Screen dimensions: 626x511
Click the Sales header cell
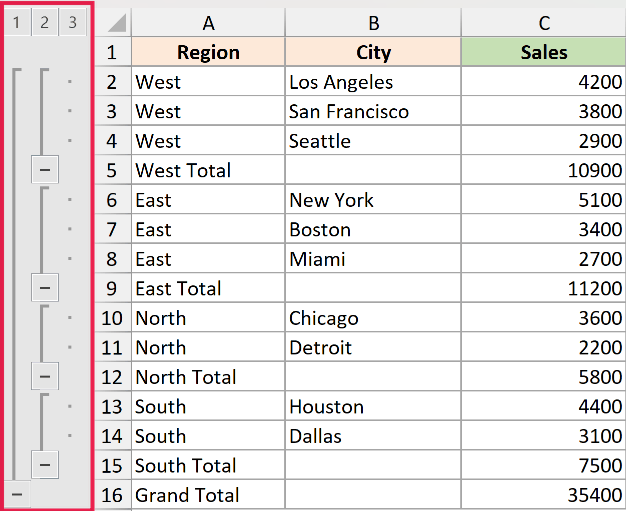[x=544, y=52]
